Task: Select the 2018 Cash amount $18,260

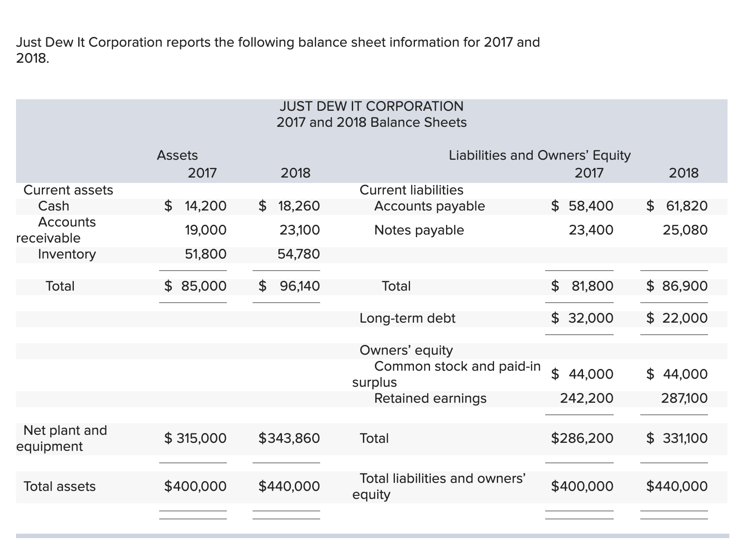Action: pyautogui.click(x=289, y=206)
